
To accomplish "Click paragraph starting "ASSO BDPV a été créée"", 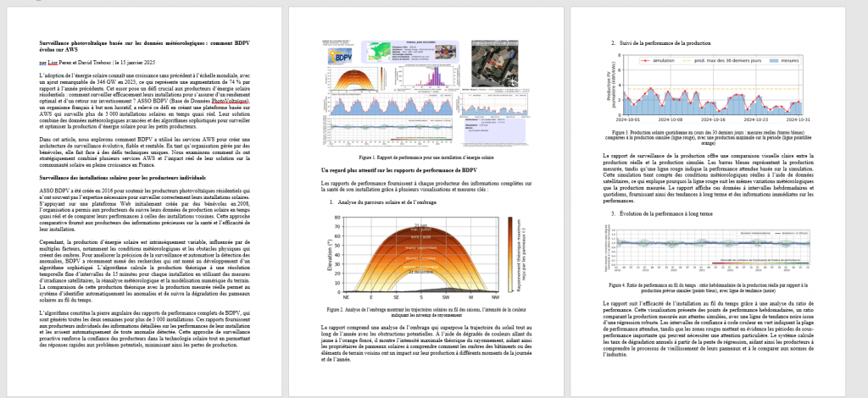I will [x=144, y=208].
